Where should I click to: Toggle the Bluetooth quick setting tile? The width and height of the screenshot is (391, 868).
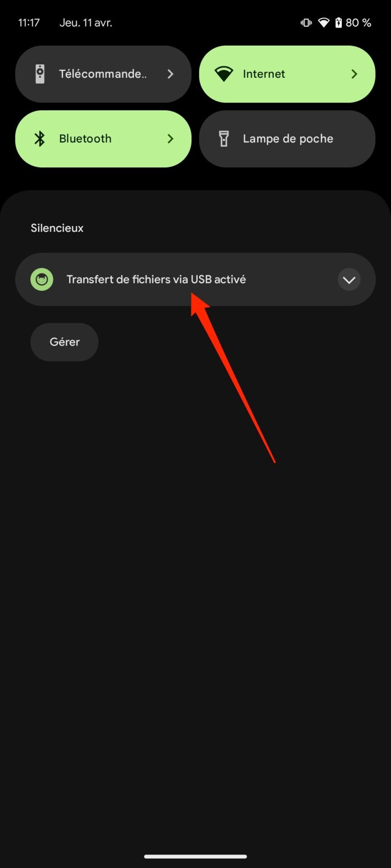(x=103, y=139)
